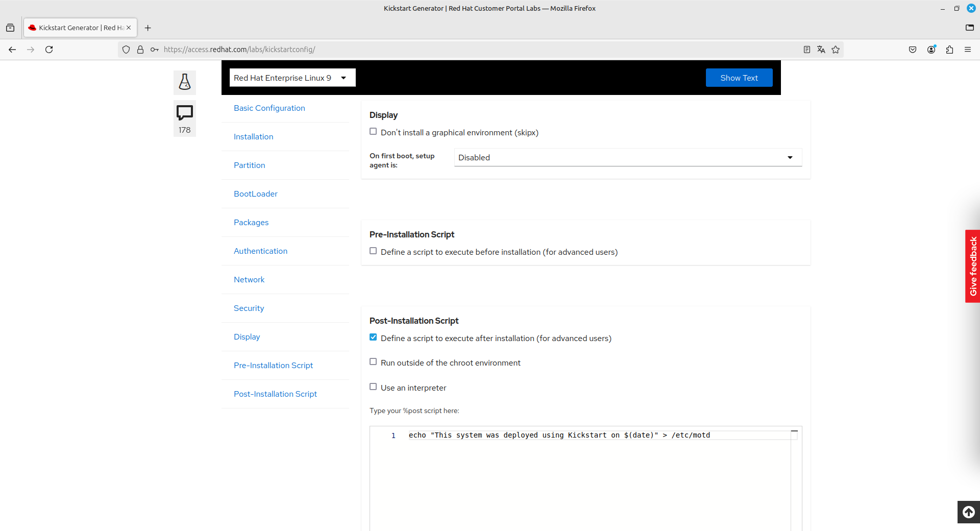Open the Post-Installation Script sidebar link
This screenshot has height=531, width=980.
tap(276, 394)
